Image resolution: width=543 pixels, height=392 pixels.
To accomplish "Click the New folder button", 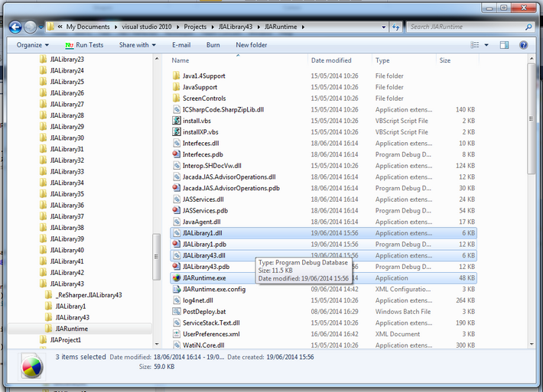I will (252, 45).
